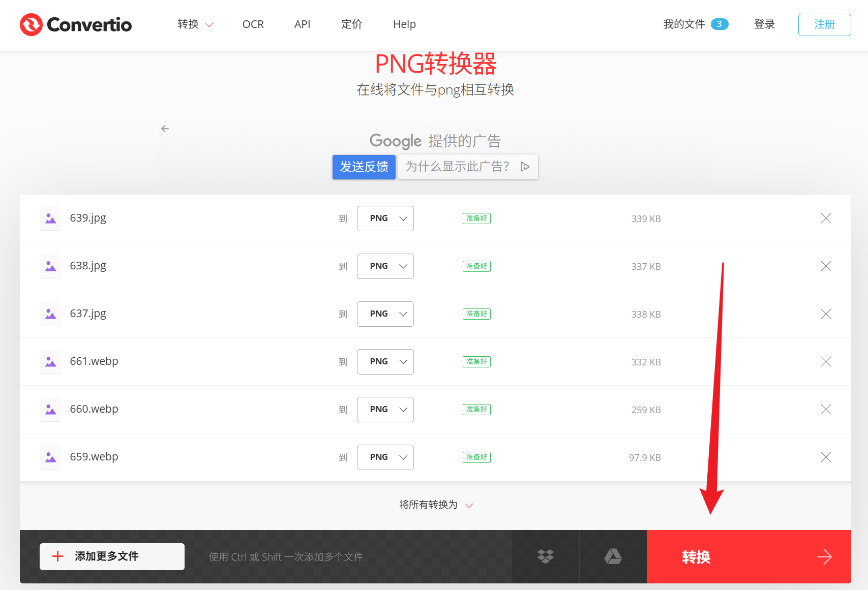
Task: Open files from Dropbox
Action: 545,556
